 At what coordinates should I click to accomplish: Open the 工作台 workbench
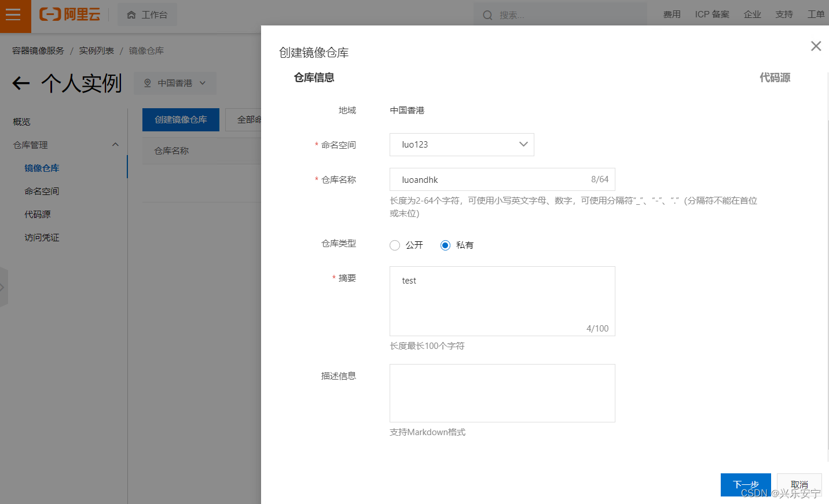click(147, 14)
